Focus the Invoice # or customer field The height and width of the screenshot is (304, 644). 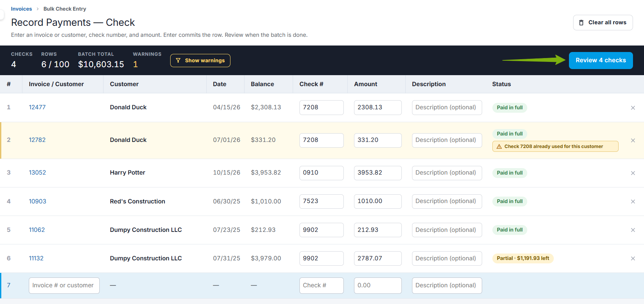(64, 285)
